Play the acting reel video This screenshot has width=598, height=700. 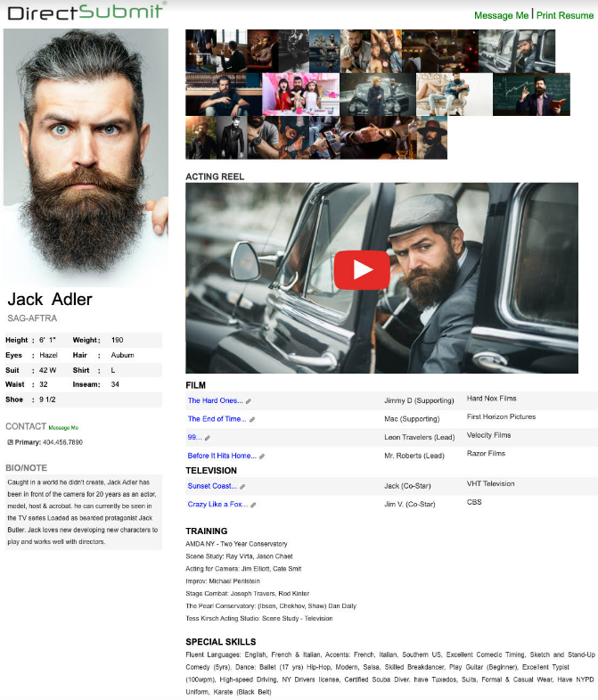(x=361, y=270)
